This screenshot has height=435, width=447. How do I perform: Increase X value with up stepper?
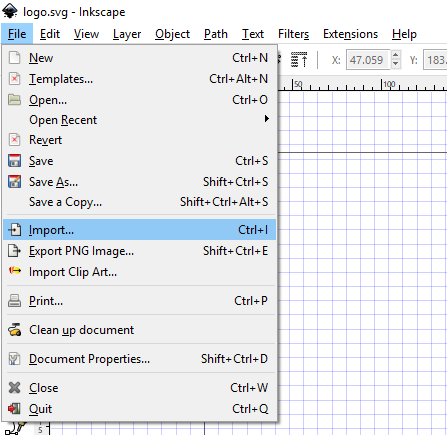[395, 55]
